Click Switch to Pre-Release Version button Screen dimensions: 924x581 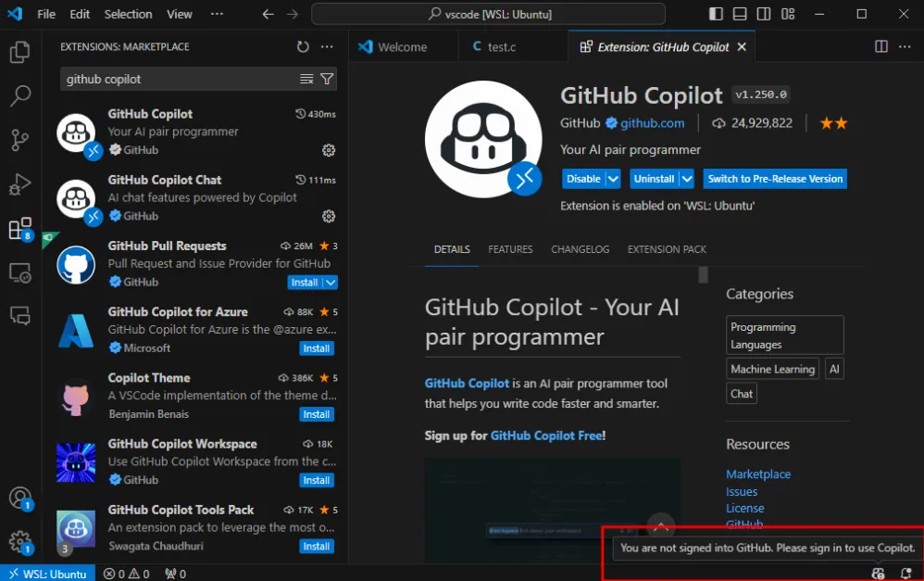(775, 179)
